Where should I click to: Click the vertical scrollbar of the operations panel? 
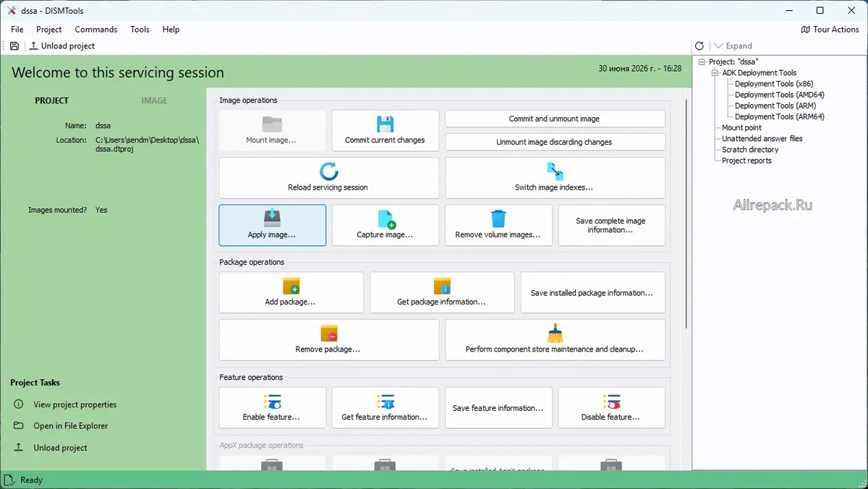(x=686, y=214)
